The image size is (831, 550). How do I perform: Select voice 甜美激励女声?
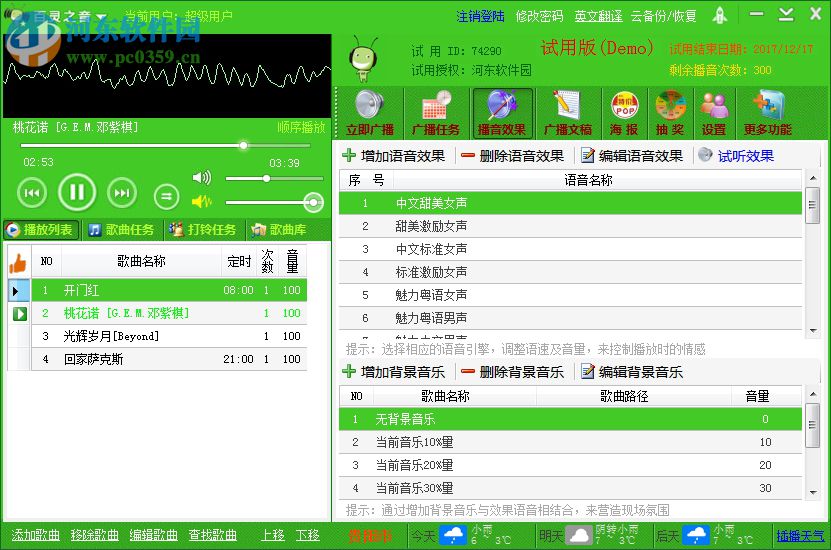[570, 226]
